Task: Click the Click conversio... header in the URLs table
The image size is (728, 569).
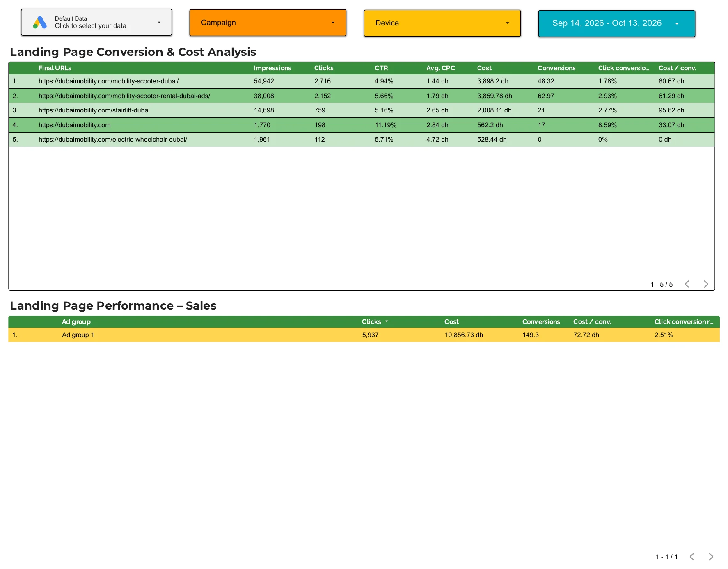Action: 623,68
